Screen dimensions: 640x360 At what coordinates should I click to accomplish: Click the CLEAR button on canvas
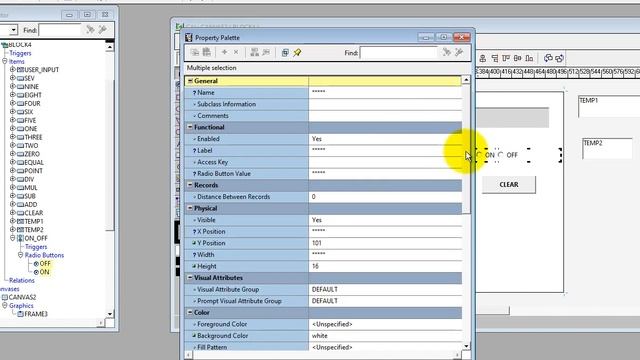[509, 184]
